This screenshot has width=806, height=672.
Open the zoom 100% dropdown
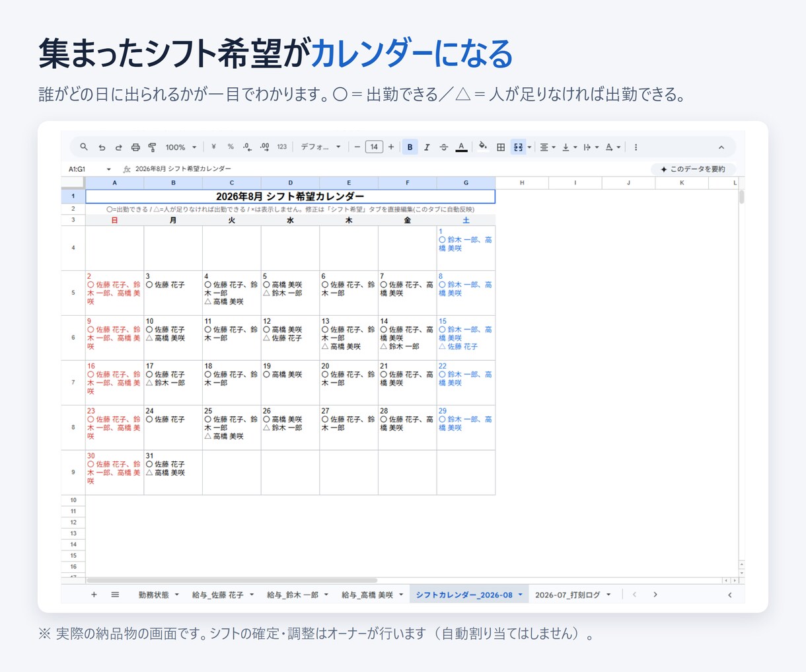[x=181, y=147]
